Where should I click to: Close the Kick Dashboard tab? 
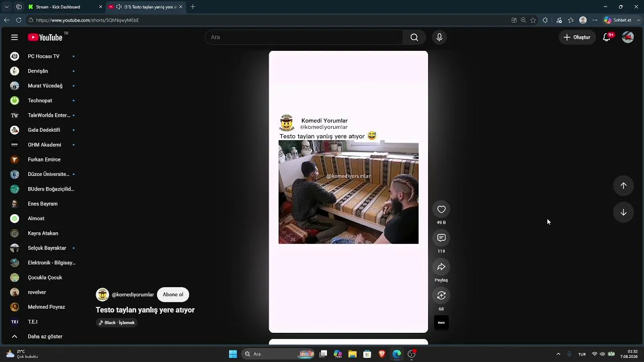[x=100, y=7]
